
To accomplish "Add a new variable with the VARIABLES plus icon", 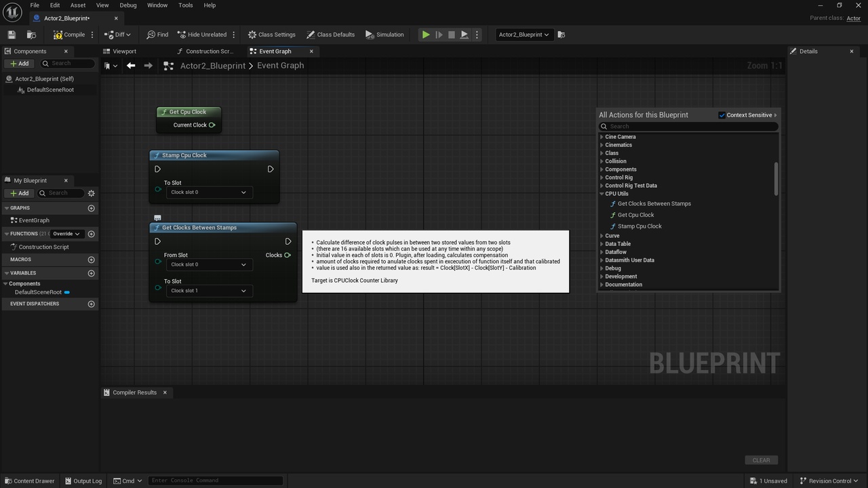I will click(x=92, y=273).
